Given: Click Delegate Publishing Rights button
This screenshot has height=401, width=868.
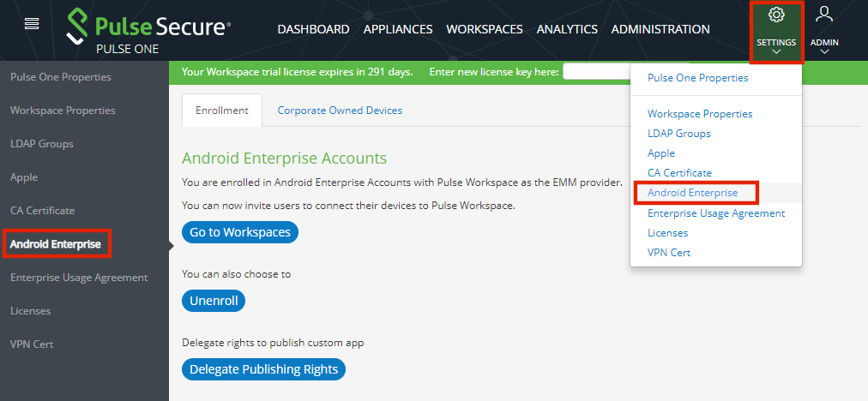Looking at the screenshot, I should click(263, 369).
